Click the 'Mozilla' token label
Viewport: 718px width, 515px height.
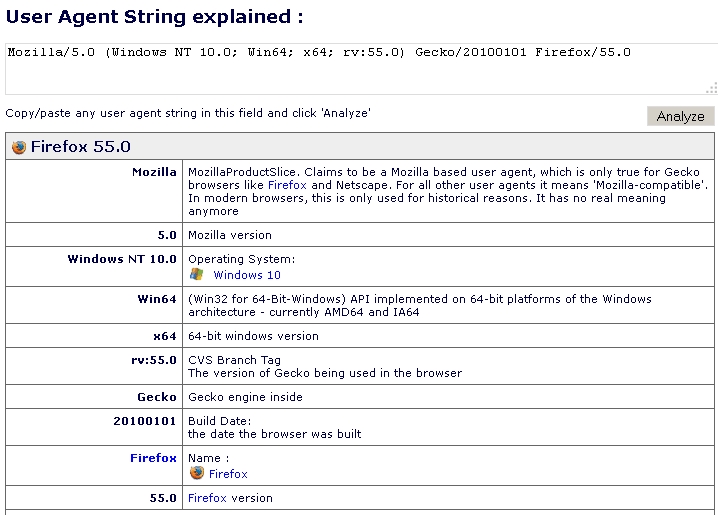click(154, 172)
